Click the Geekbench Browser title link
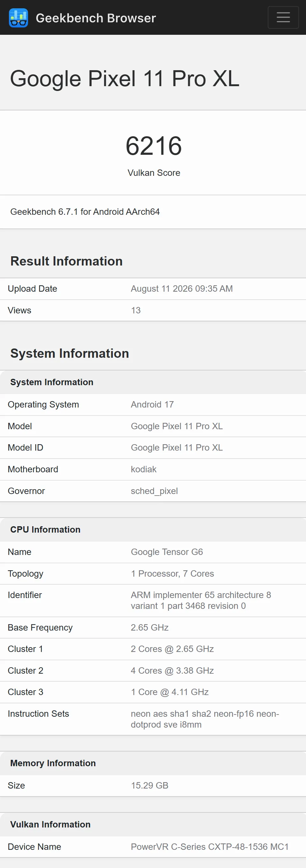Viewport: 306px width, 868px height. click(96, 18)
